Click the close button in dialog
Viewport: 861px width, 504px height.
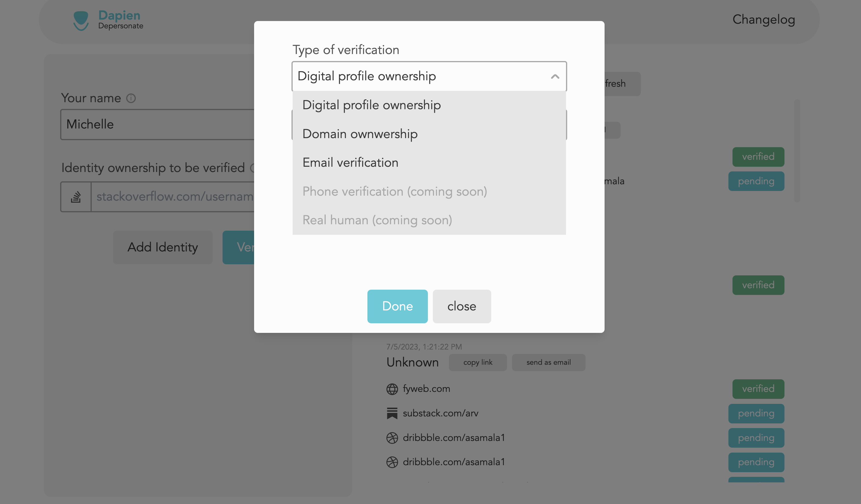pyautogui.click(x=461, y=306)
